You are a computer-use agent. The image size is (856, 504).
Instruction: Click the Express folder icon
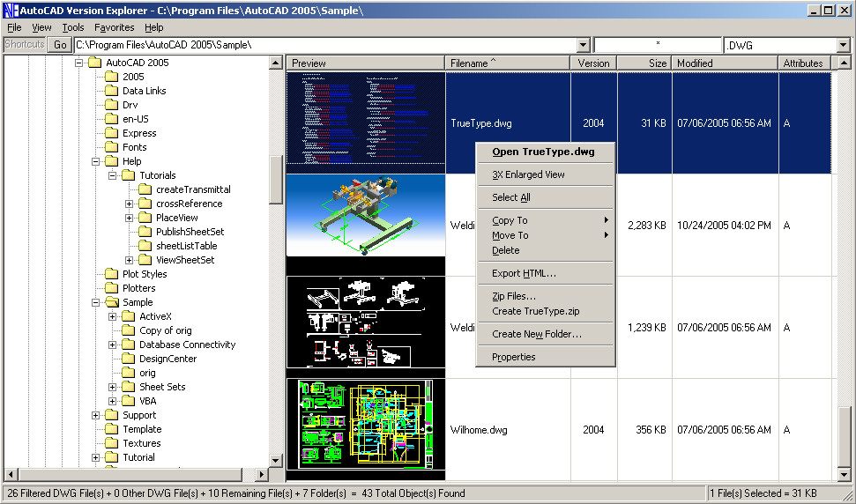(111, 134)
